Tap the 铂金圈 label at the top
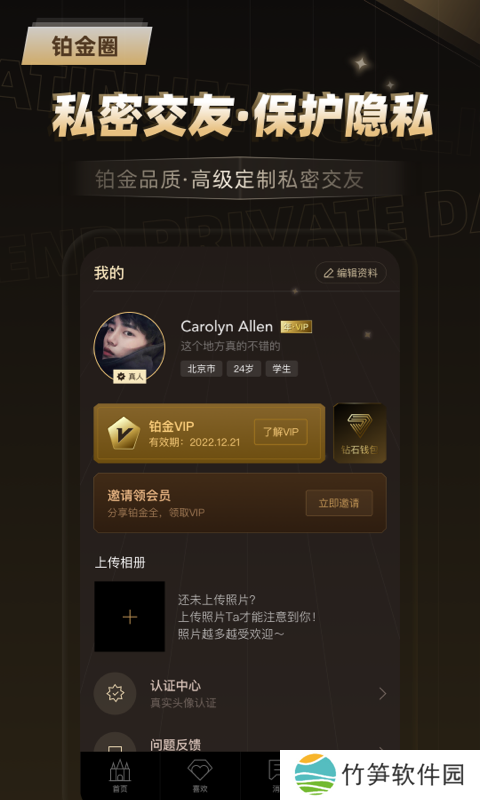Viewport: 480px width, 800px height. pyautogui.click(x=85, y=46)
